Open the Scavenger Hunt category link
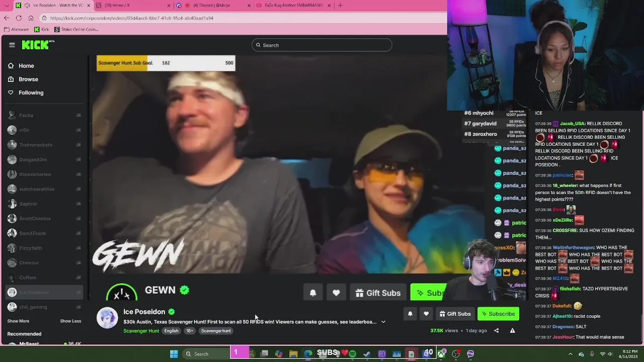Image resolution: width=644 pixels, height=362 pixels. (141, 331)
